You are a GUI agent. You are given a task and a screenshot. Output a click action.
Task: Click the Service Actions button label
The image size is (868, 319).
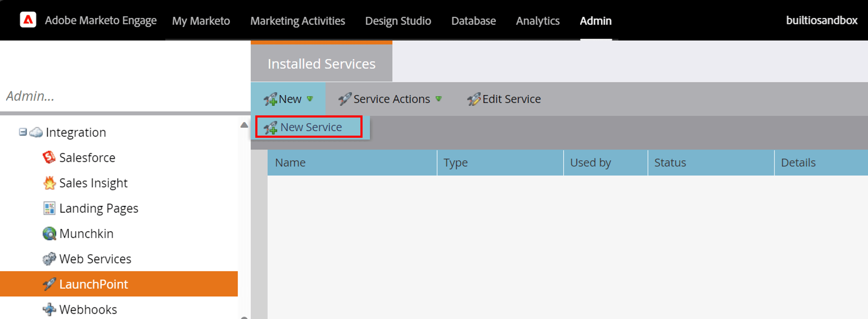(x=392, y=99)
